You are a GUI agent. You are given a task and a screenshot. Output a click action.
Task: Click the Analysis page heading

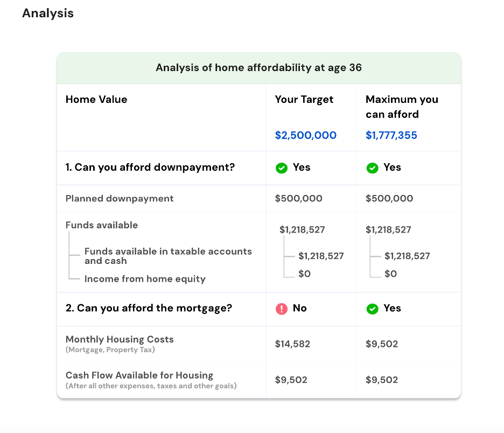[48, 13]
